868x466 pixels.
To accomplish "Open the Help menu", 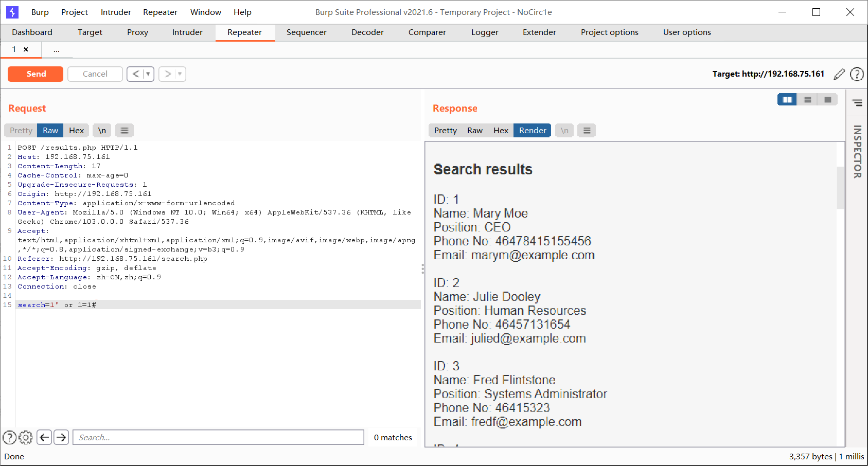I will (x=242, y=12).
